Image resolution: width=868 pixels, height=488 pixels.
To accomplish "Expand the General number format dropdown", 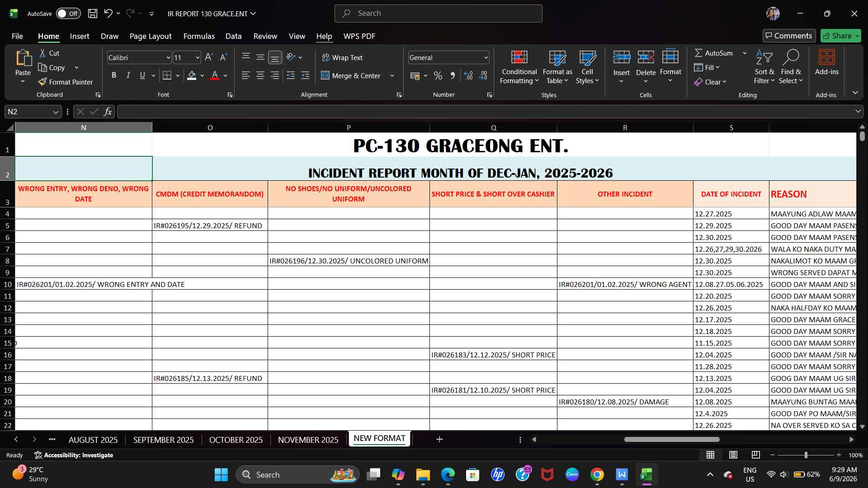I will pos(486,58).
